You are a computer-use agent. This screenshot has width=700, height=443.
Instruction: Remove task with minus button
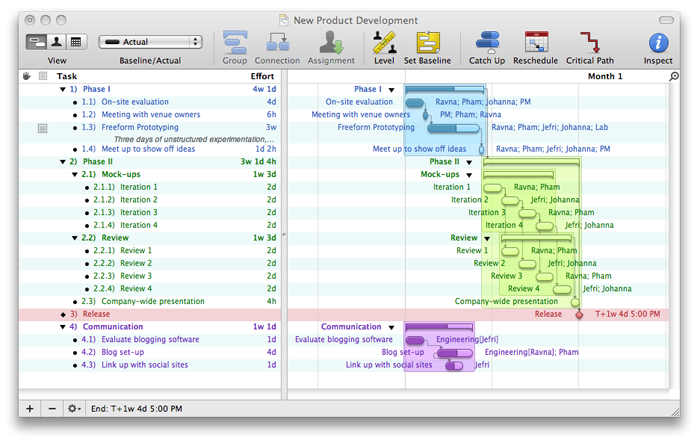coord(52,409)
